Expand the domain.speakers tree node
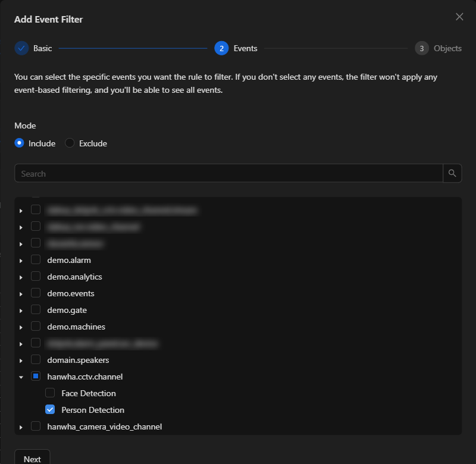 tap(21, 360)
